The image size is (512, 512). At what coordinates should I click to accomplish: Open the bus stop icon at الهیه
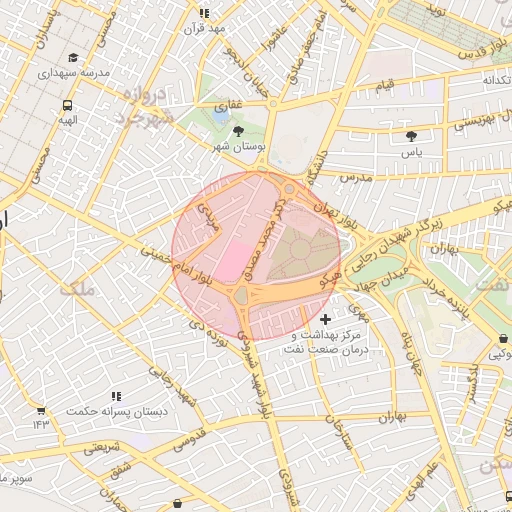pos(67,106)
